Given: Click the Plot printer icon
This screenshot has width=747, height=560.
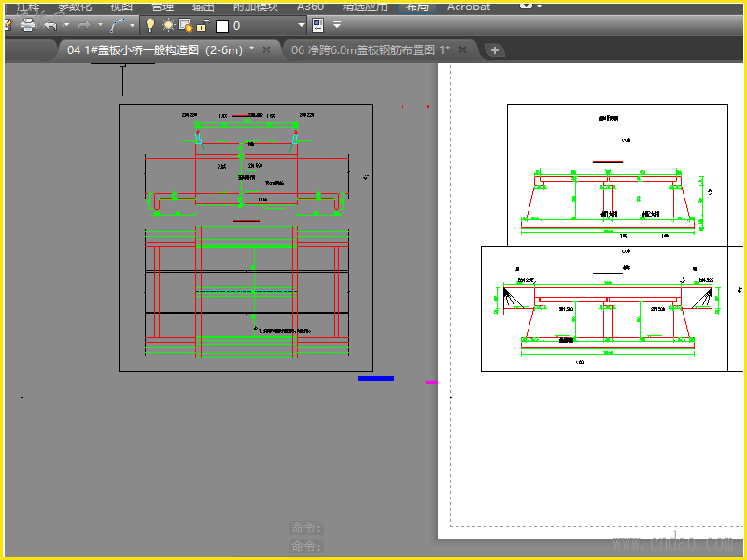Looking at the screenshot, I should (x=28, y=25).
